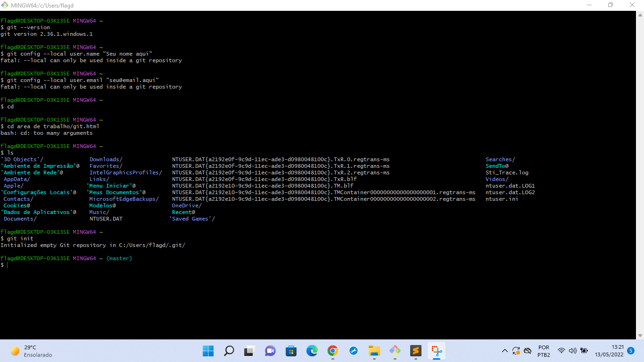Screen dimensions: 644x362
Task: Click the terminal scrollbar down arrow
Action: click(x=640, y=335)
